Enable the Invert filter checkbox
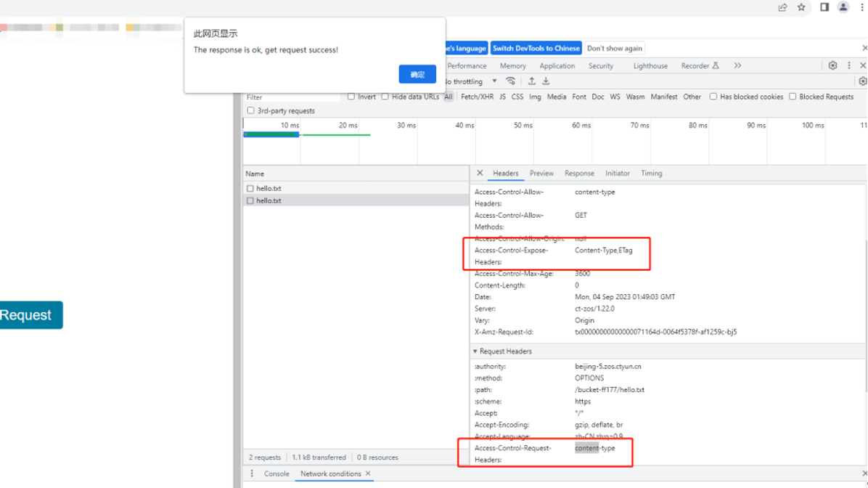This screenshot has height=488, width=868. pyautogui.click(x=351, y=97)
